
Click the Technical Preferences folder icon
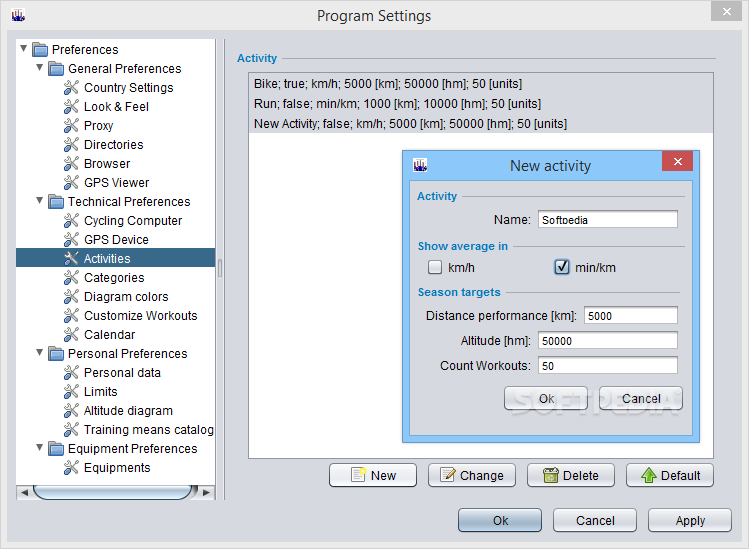56,202
